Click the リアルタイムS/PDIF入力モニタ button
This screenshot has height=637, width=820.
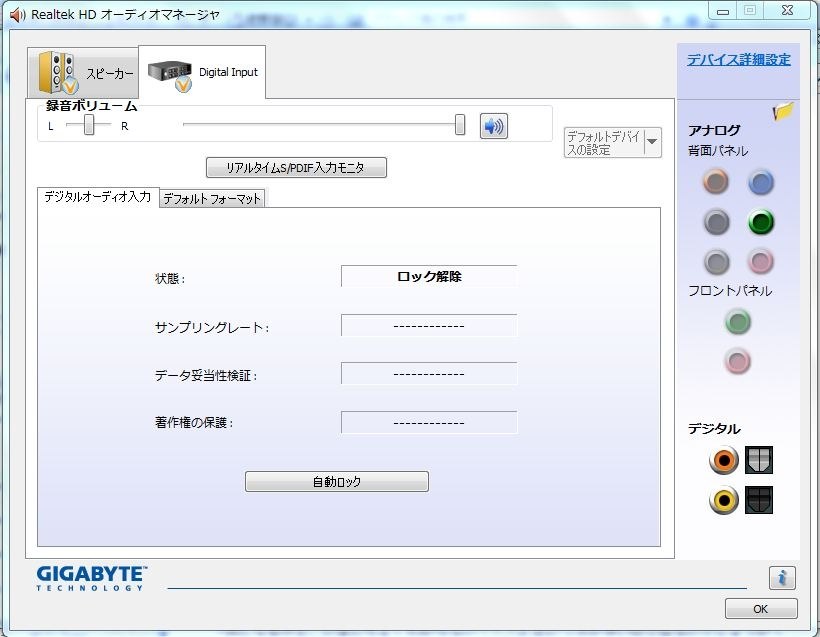297,167
